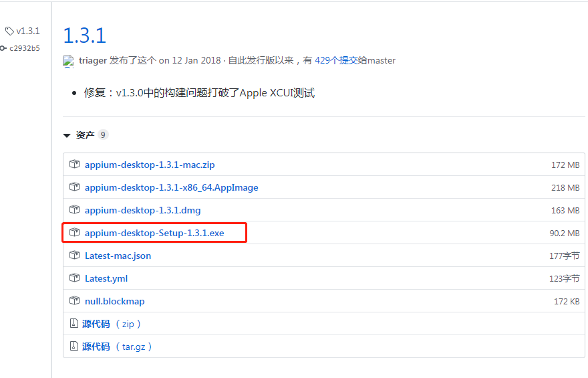This screenshot has height=378, width=588.
Task: Open the 1.3.1 release title link
Action: (x=85, y=35)
